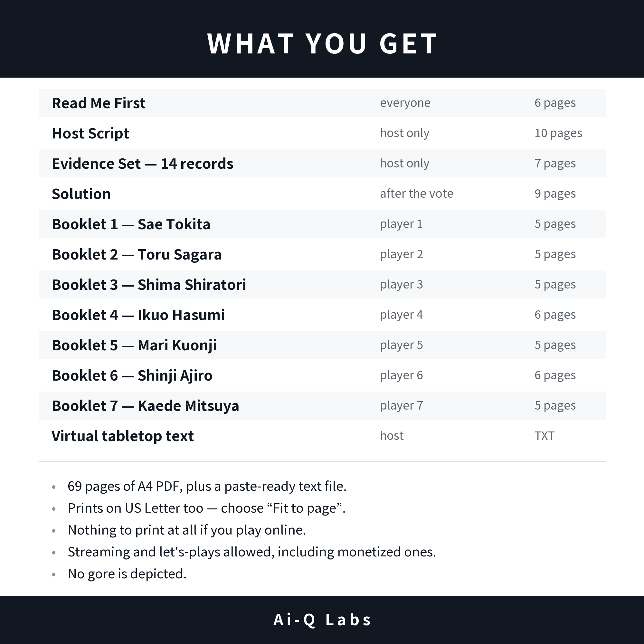Select the Solution row title

81,194
